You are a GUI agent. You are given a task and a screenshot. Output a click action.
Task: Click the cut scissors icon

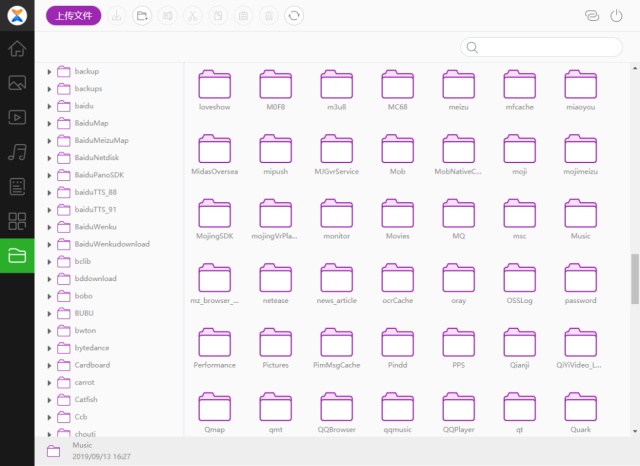(x=193, y=16)
